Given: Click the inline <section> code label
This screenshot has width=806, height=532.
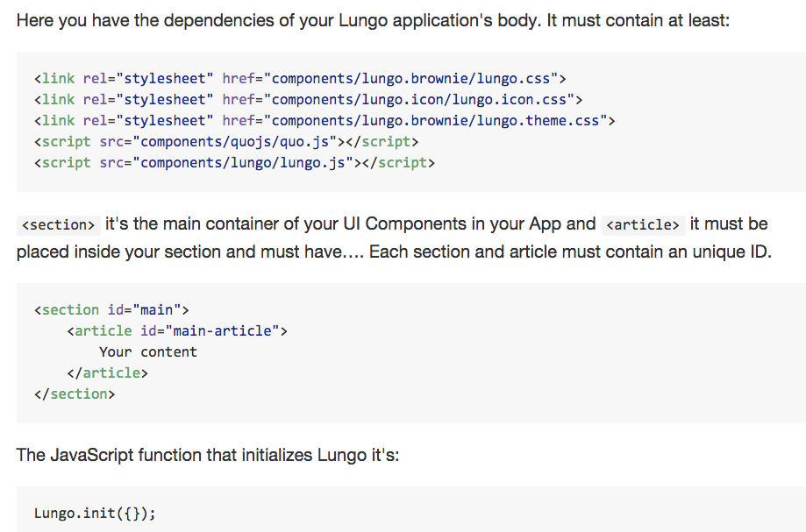Looking at the screenshot, I should tap(59, 225).
